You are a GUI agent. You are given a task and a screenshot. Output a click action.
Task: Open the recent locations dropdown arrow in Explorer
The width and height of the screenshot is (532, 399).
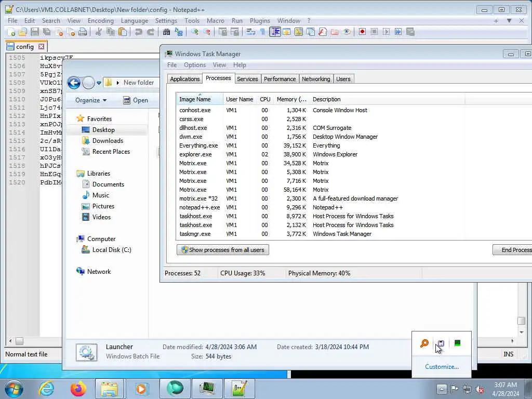[x=99, y=83]
